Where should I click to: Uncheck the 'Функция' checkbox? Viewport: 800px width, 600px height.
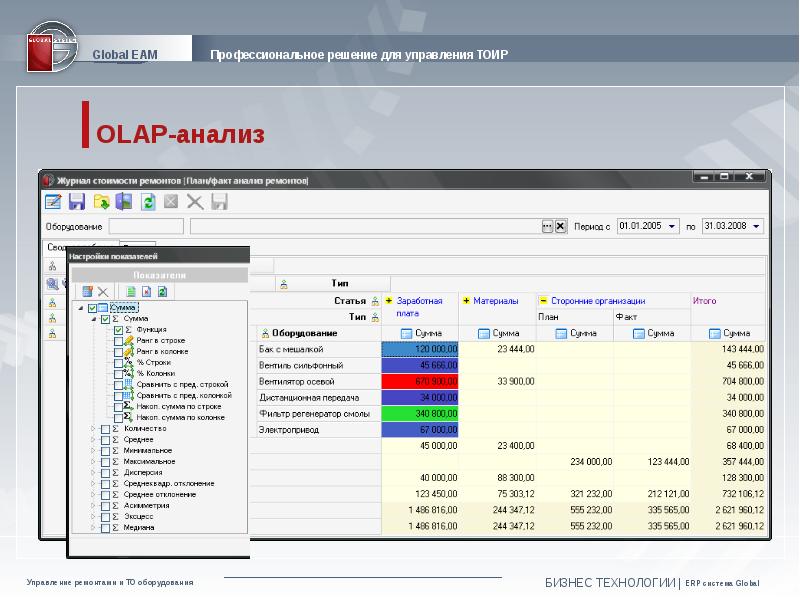click(119, 330)
